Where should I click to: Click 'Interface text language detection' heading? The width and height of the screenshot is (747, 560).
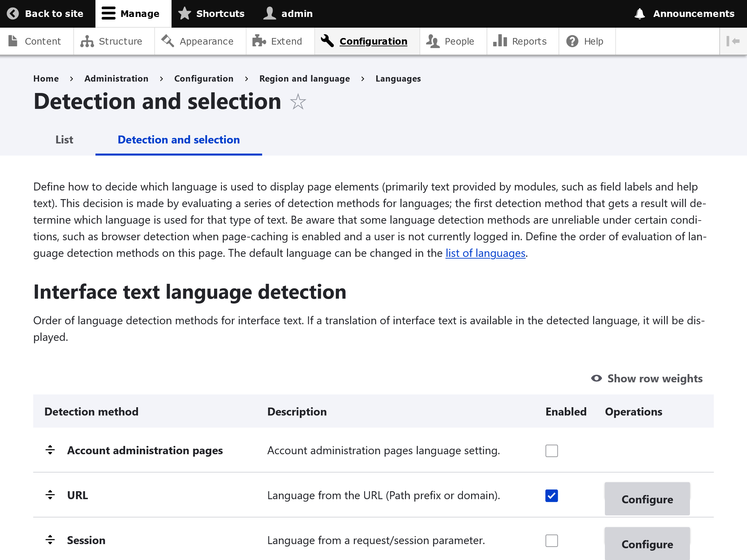pyautogui.click(x=190, y=292)
